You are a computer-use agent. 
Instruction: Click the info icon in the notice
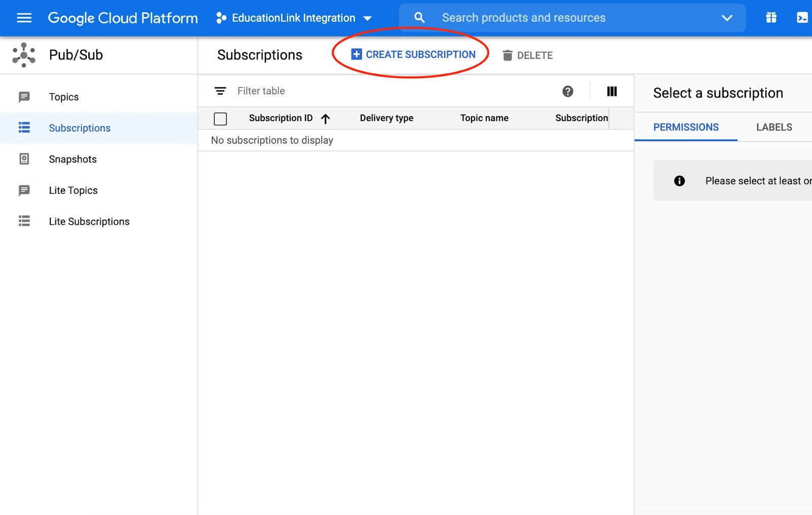680,181
